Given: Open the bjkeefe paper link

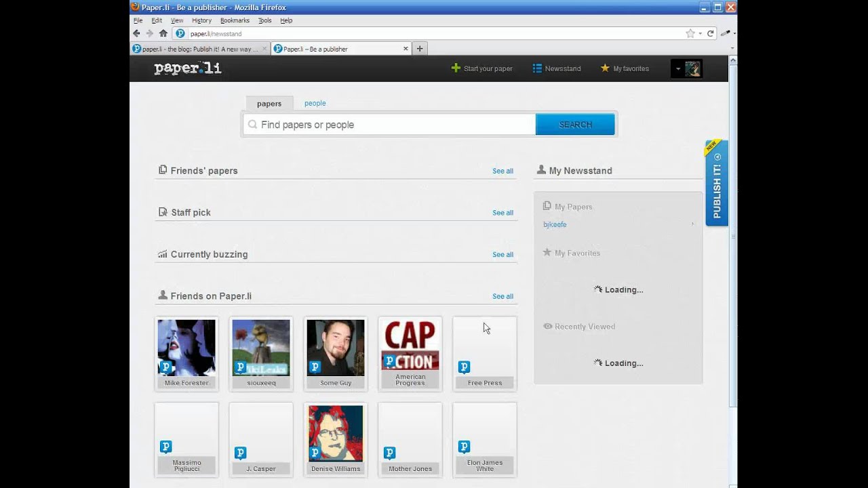Looking at the screenshot, I should point(555,224).
